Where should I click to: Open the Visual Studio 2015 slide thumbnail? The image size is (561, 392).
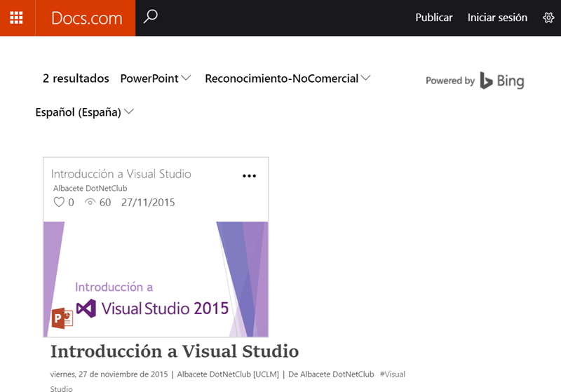156,279
